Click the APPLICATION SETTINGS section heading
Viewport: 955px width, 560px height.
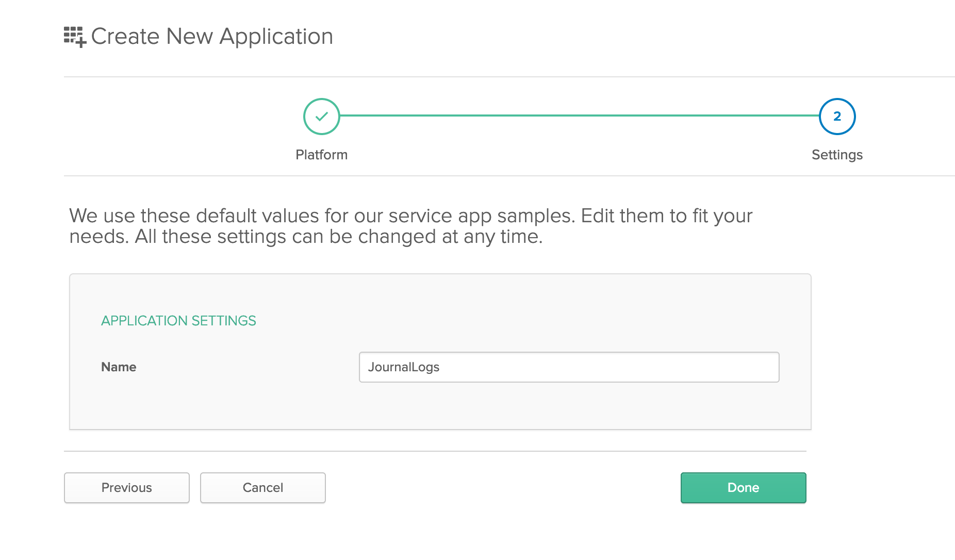[x=178, y=321]
